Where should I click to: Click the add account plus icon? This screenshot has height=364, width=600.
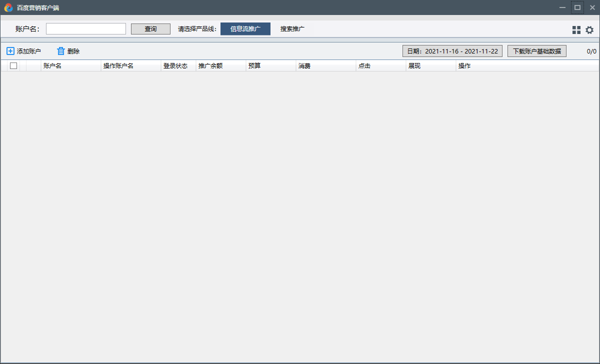(10, 51)
